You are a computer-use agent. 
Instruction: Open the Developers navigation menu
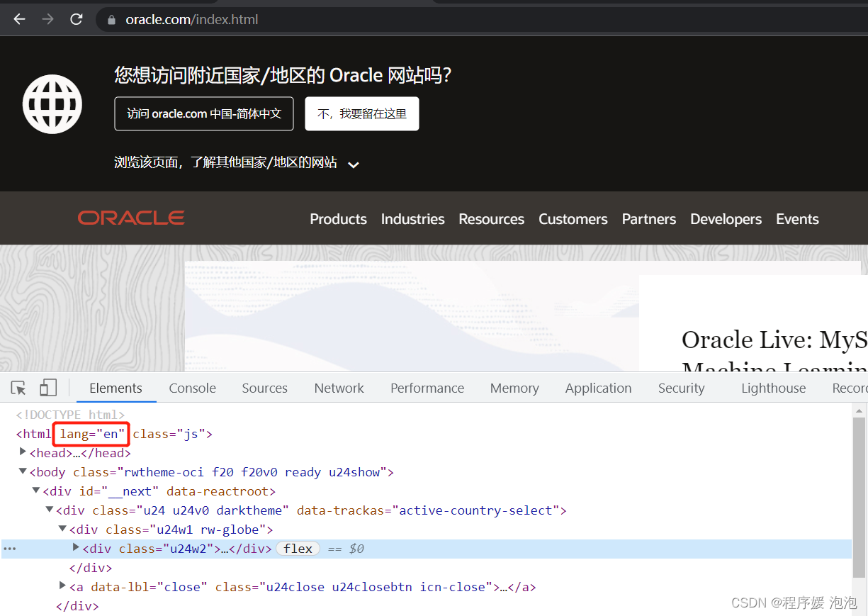coord(726,219)
